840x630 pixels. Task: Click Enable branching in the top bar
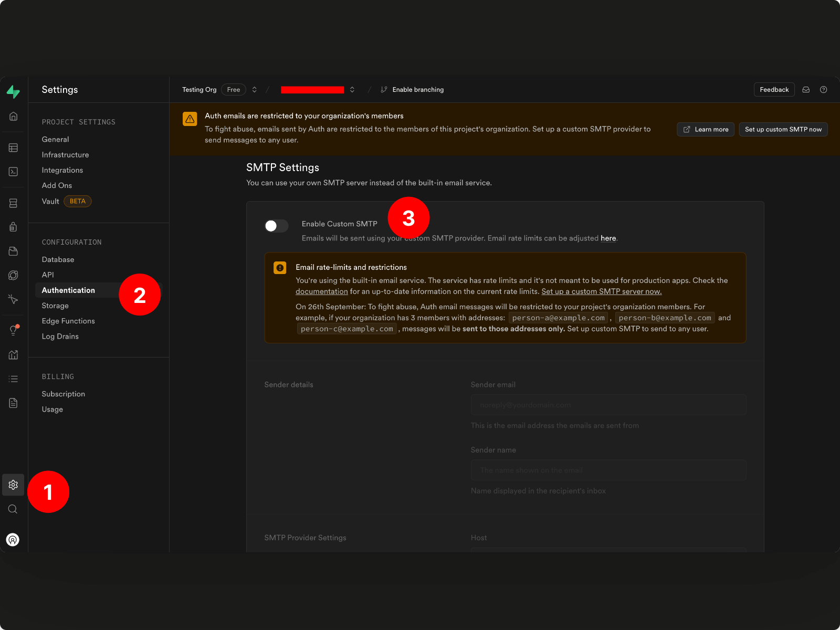click(417, 89)
